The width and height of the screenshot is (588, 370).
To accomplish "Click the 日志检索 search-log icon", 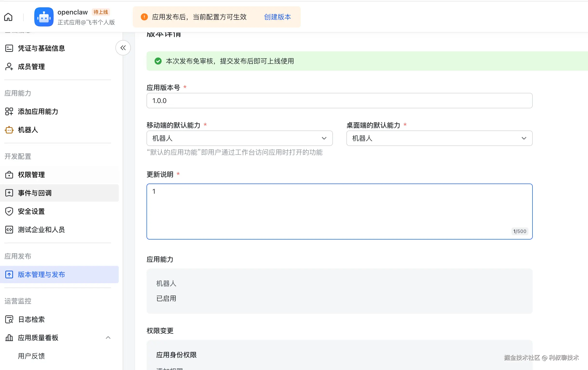I will coord(9,320).
